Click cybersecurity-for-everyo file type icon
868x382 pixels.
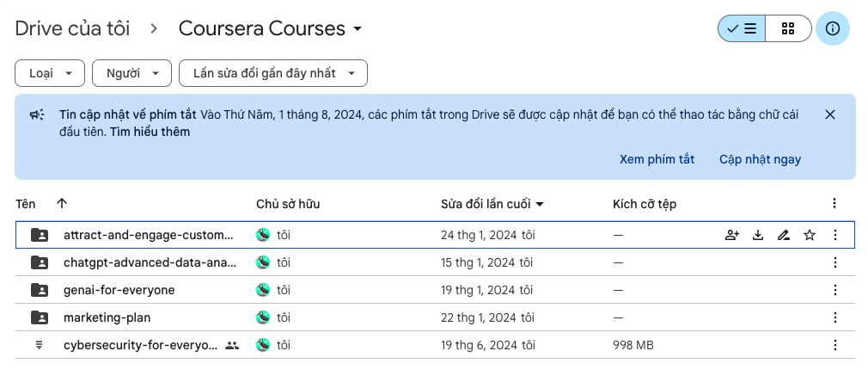39,345
